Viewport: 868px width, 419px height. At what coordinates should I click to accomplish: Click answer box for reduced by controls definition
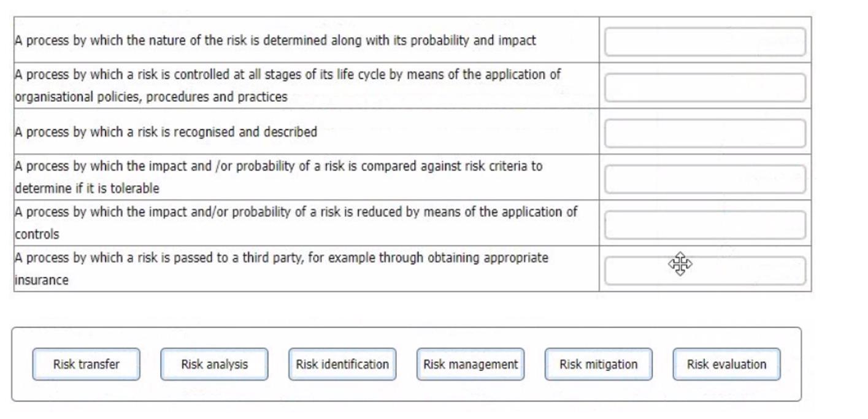[x=705, y=225]
